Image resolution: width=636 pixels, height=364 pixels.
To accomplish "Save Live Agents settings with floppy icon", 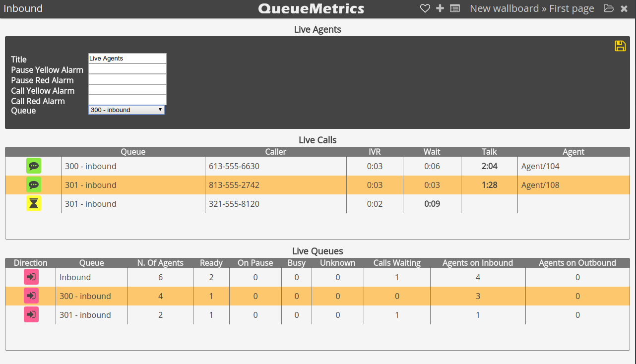I will (x=620, y=46).
